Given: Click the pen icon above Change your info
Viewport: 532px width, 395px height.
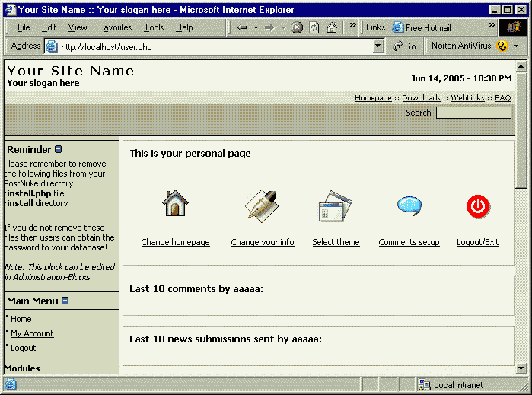Looking at the screenshot, I should pyautogui.click(x=262, y=205).
